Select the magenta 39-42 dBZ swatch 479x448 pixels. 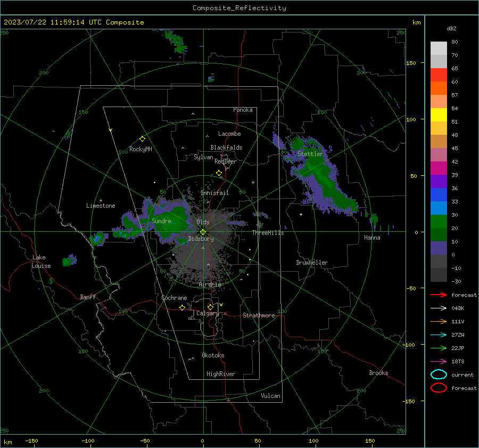pyautogui.click(x=439, y=168)
